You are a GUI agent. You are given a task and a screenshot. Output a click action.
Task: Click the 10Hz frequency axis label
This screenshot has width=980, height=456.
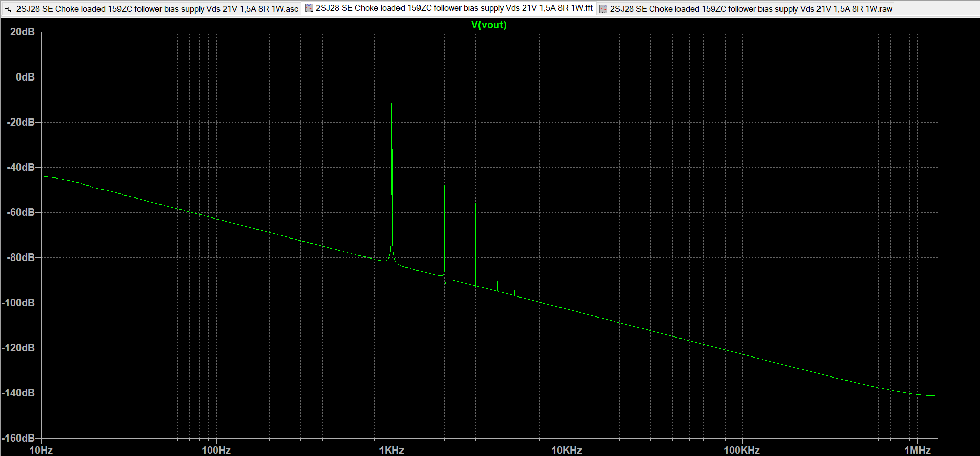pos(41,450)
